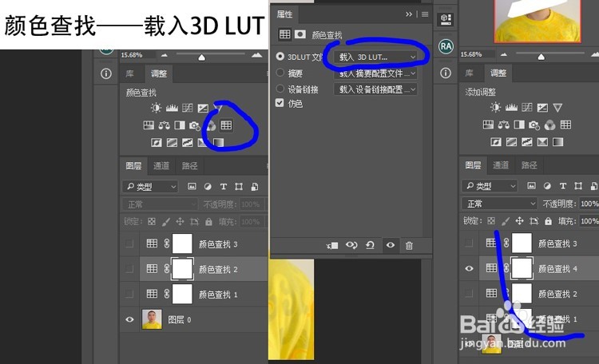
Task: Click Brightness/Contrast icon in right Adjustments panel
Action: pos(495,107)
